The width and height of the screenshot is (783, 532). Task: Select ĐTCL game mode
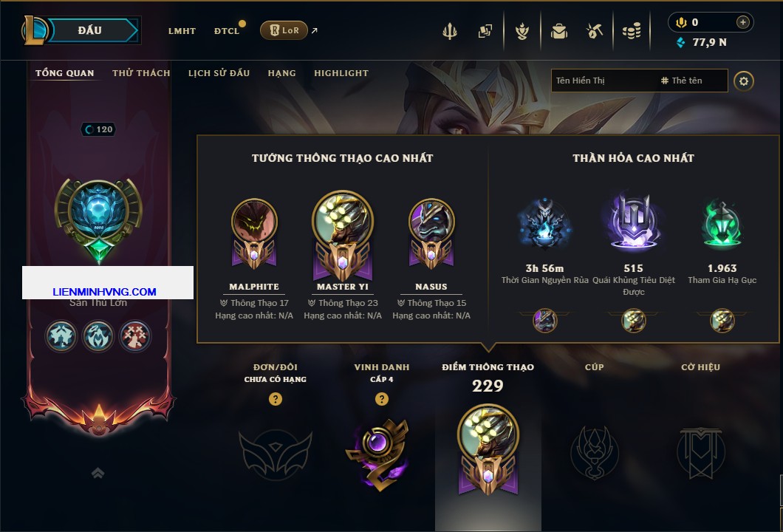click(227, 31)
